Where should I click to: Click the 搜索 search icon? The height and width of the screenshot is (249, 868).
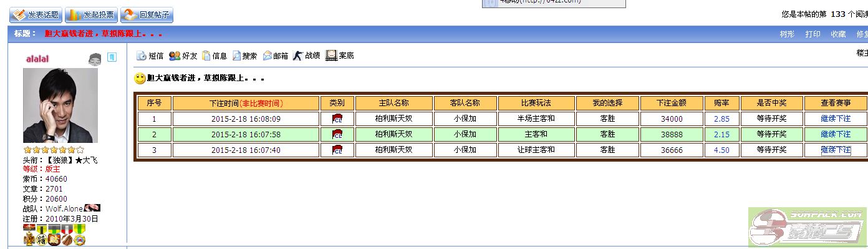244,56
